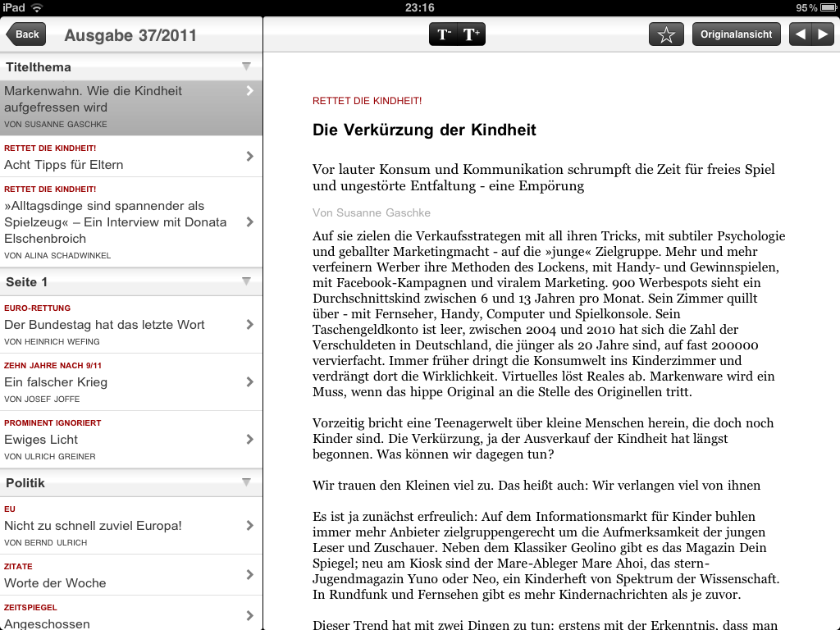This screenshot has height=630, width=840.
Task: Open chevron for the Angeschossen article
Action: tap(249, 615)
